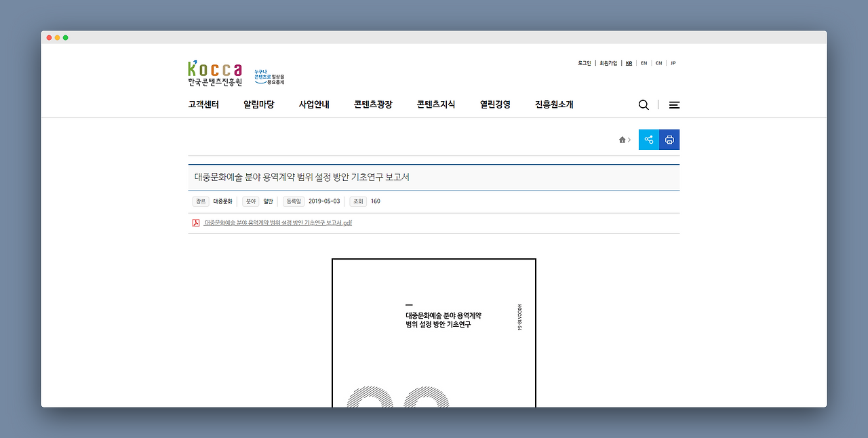
Task: Switch language to KR
Action: 629,63
